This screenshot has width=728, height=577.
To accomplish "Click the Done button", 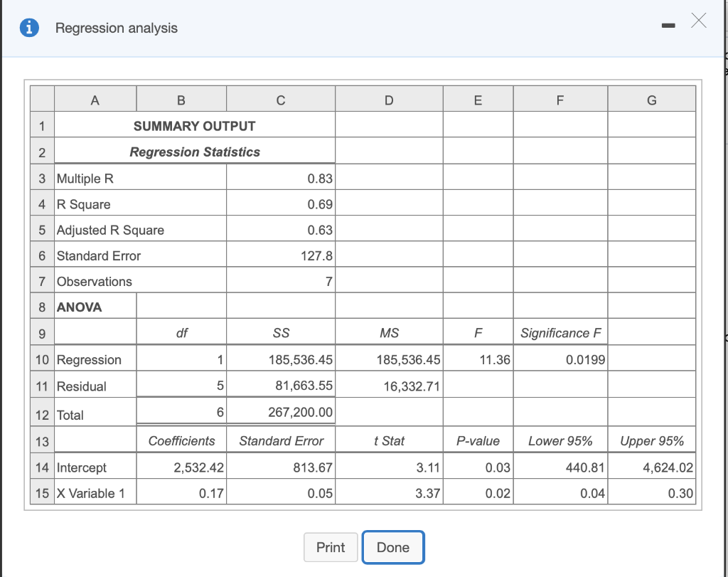I will 393,547.
